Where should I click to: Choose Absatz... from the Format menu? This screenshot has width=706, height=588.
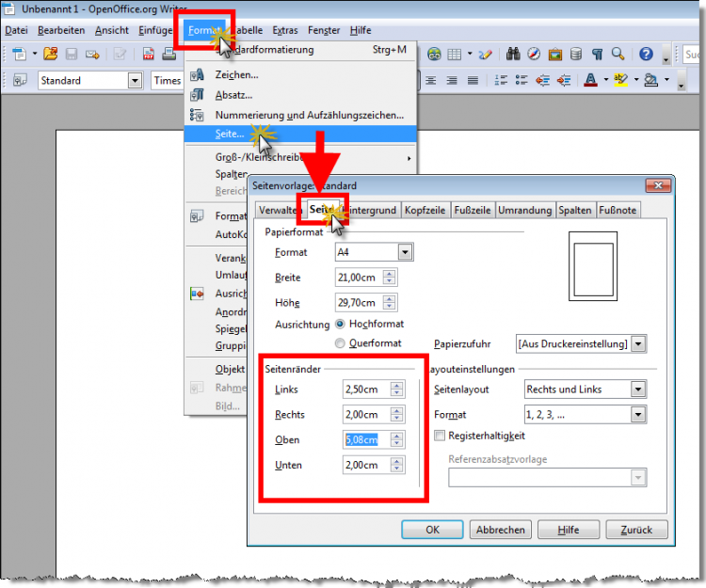coord(233,95)
